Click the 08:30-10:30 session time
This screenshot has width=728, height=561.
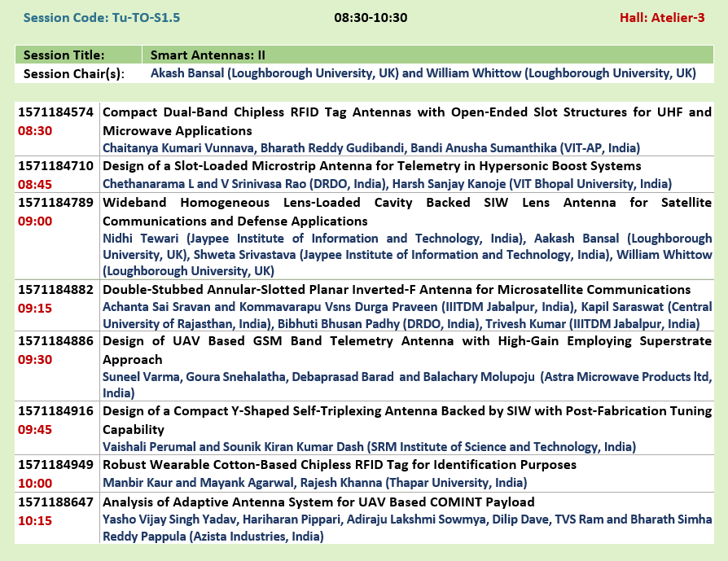pyautogui.click(x=371, y=17)
